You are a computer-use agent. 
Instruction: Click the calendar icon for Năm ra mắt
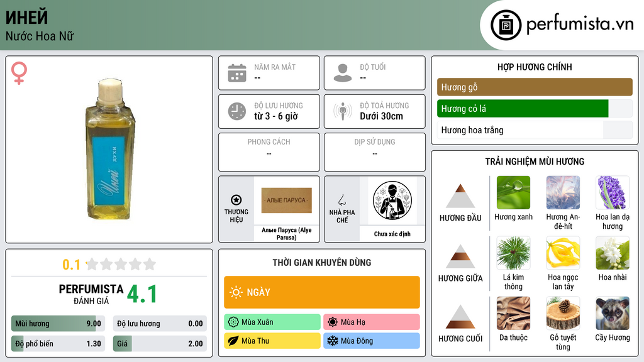tap(237, 73)
